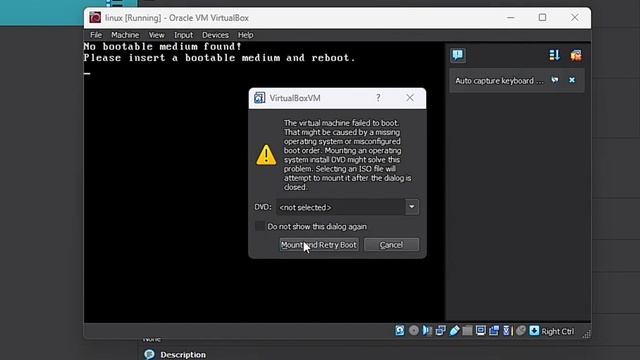Click the Auto capture keyboard notification text
Screen dimensions: 640x360
pos(499,81)
